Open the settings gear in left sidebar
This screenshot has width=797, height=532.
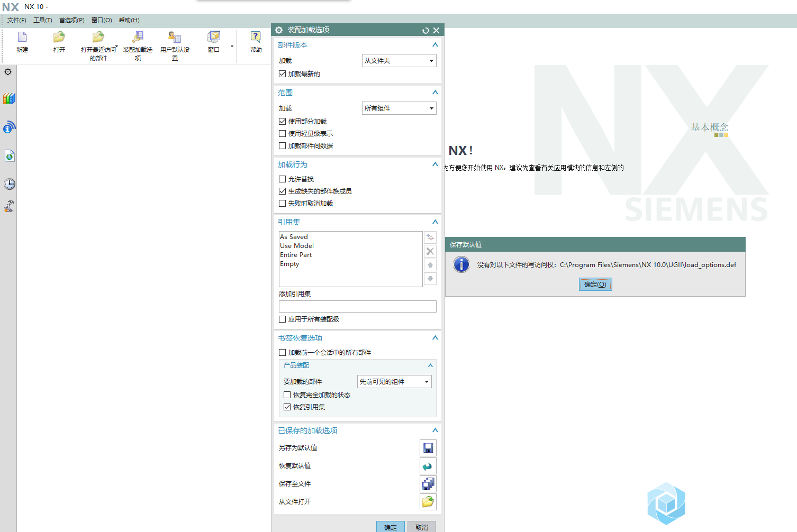click(8, 72)
